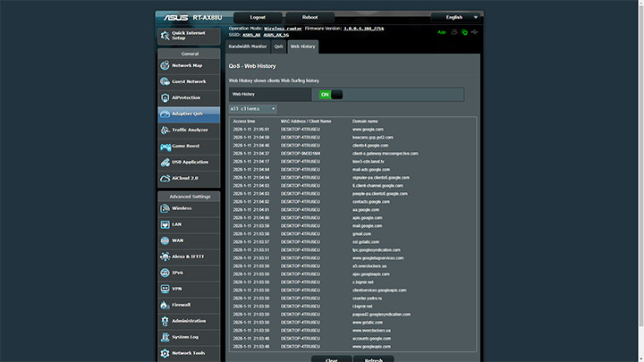This screenshot has width=644, height=362.
Task: Open Traffic Analyzer icon in sidebar
Action: pyautogui.click(x=165, y=130)
